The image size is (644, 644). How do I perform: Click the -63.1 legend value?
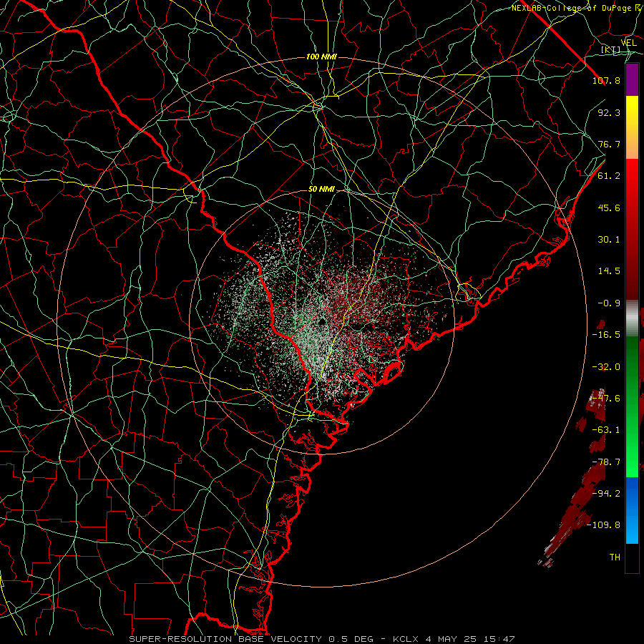(x=606, y=430)
